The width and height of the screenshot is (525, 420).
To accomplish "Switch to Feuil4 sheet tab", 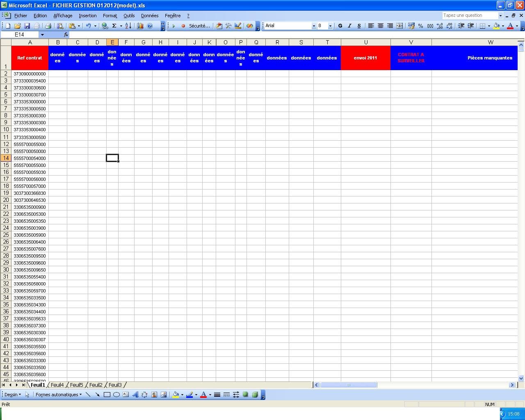I will [57, 385].
